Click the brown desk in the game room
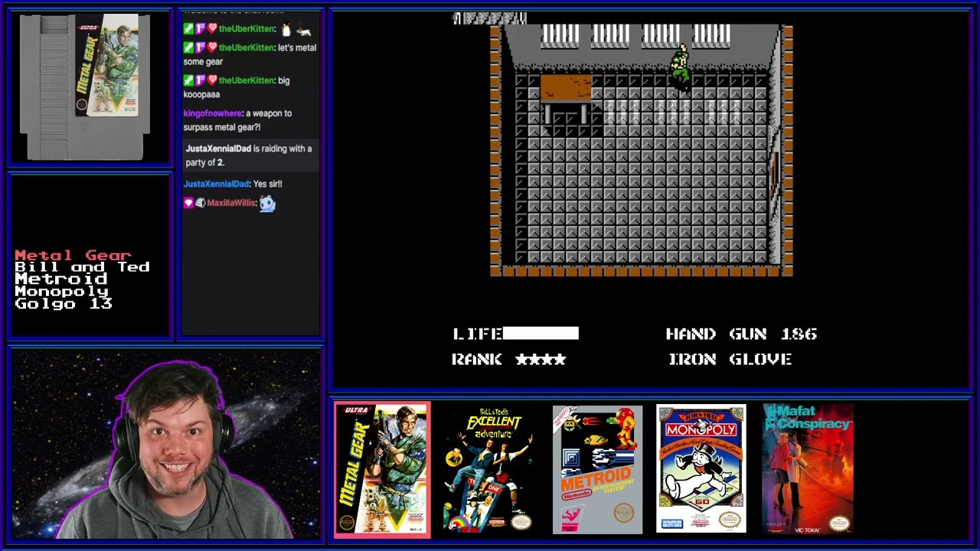This screenshot has height=551, width=980. tap(566, 89)
